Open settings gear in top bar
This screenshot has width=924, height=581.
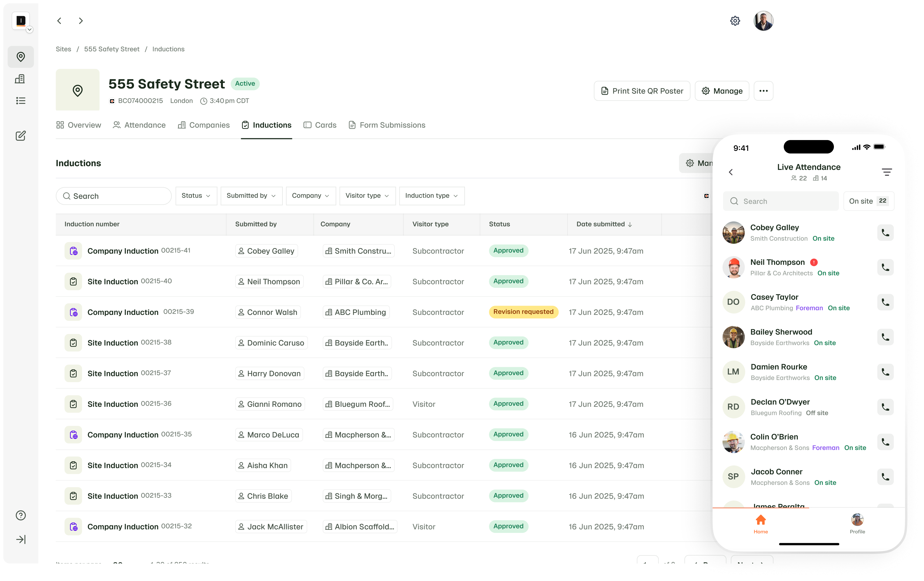[735, 21]
